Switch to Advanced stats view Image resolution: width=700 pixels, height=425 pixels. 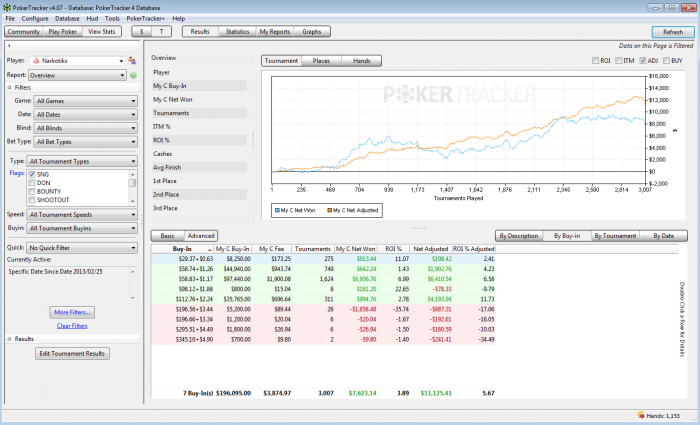coord(201,236)
